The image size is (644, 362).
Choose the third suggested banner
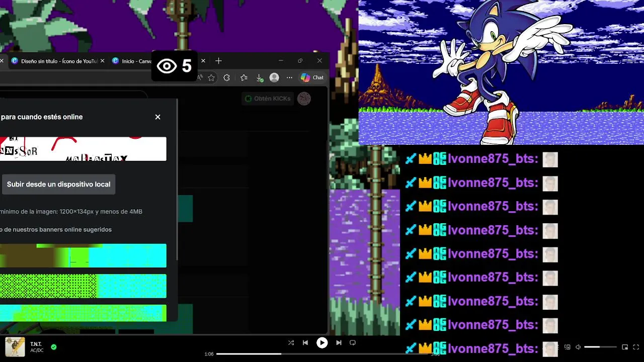83,313
